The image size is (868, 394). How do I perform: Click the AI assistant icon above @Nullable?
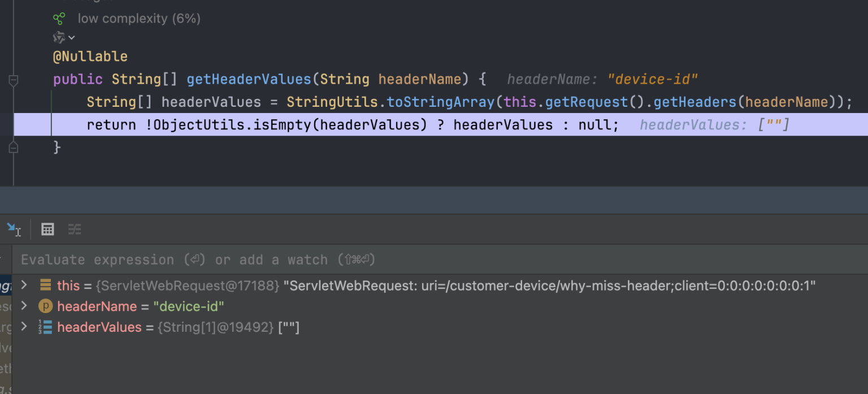[x=59, y=37]
